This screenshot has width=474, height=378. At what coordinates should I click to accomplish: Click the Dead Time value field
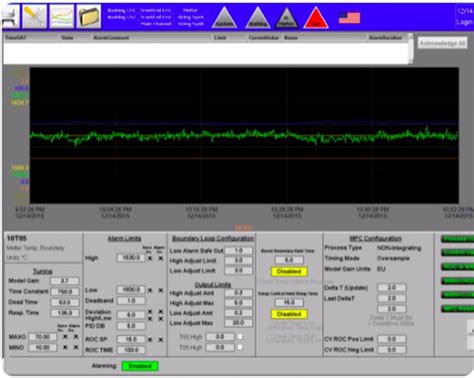[x=65, y=302]
